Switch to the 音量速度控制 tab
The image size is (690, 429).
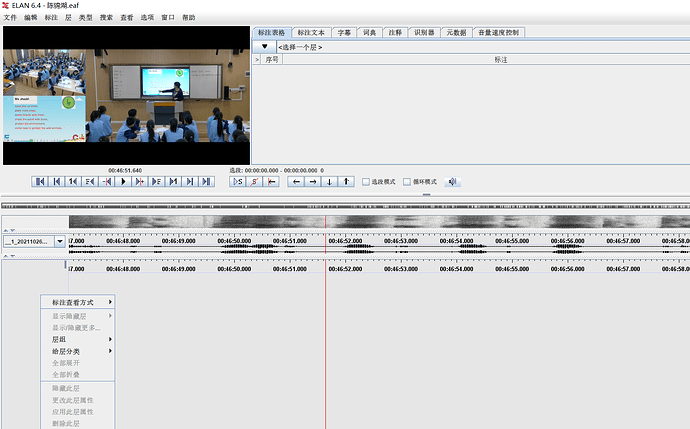click(499, 33)
